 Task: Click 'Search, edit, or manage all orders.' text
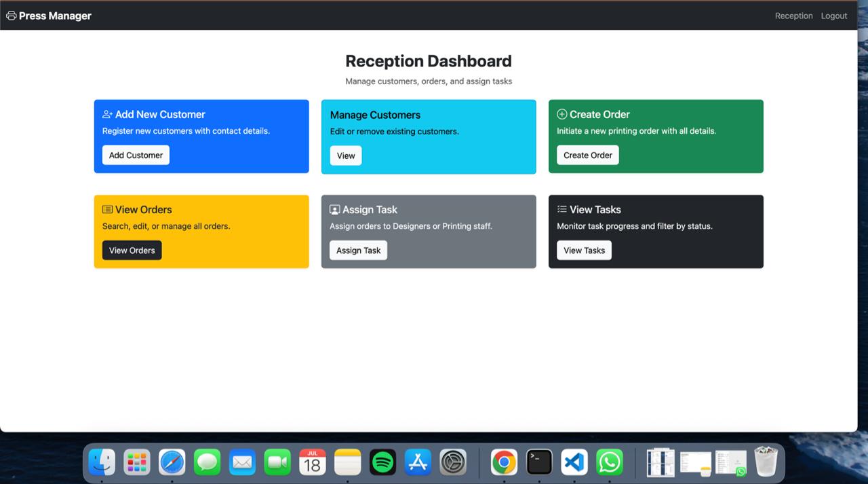166,226
